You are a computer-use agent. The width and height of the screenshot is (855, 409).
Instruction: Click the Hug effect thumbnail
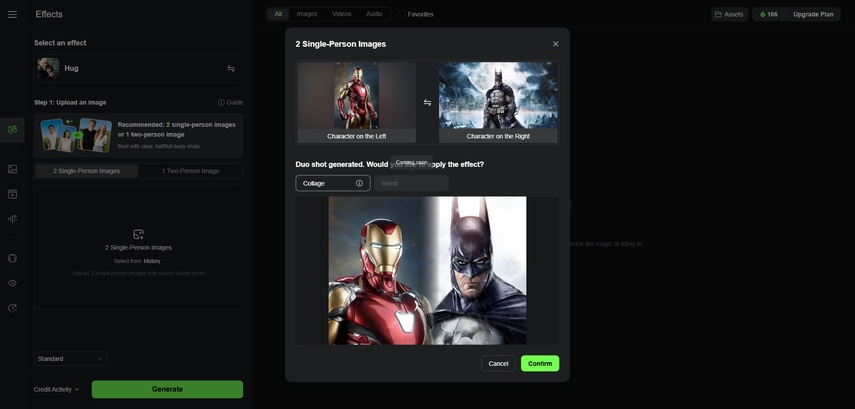pos(49,69)
